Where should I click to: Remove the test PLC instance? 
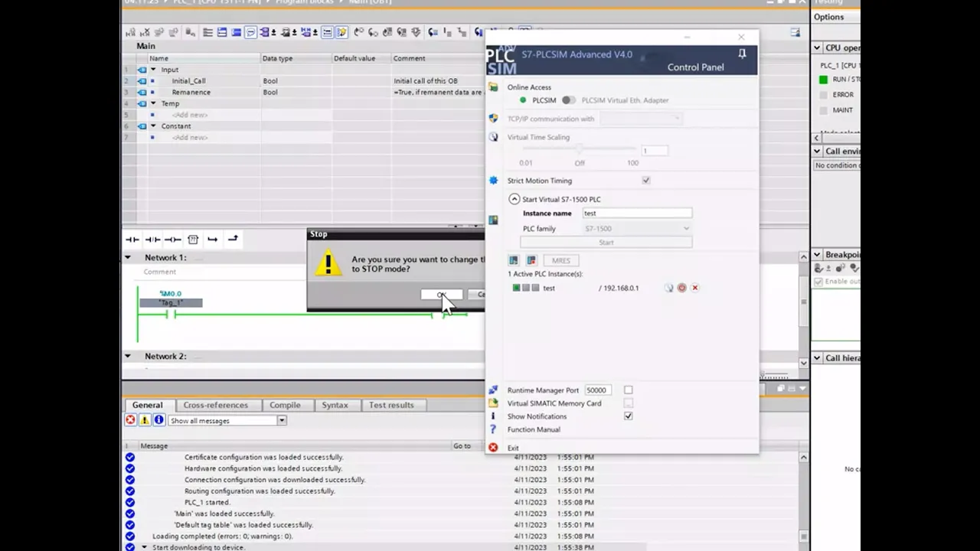tap(695, 288)
